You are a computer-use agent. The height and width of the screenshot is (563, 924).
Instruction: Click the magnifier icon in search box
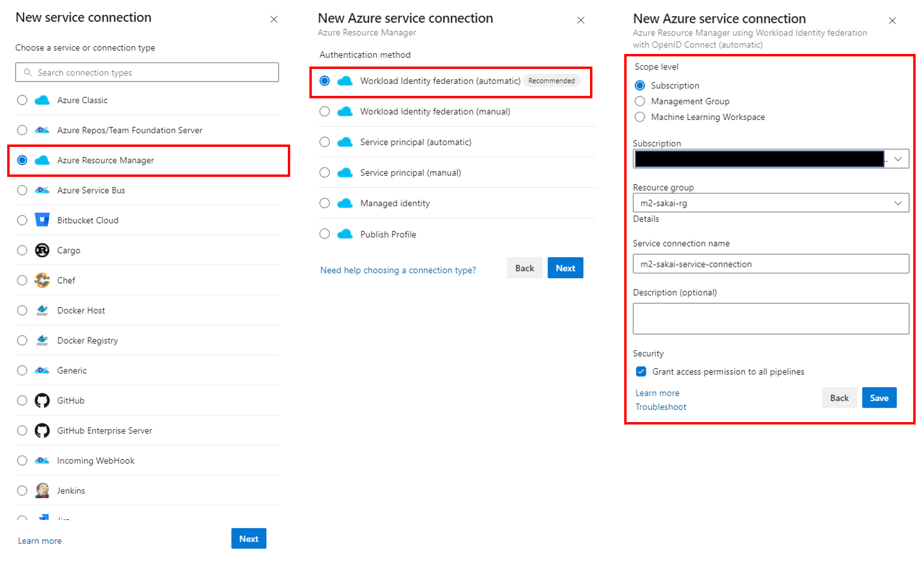(x=28, y=73)
